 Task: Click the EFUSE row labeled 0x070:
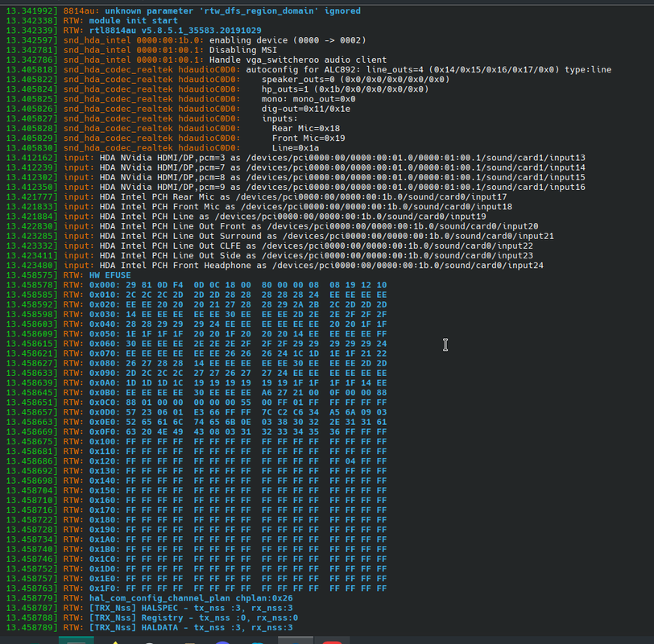point(197,353)
